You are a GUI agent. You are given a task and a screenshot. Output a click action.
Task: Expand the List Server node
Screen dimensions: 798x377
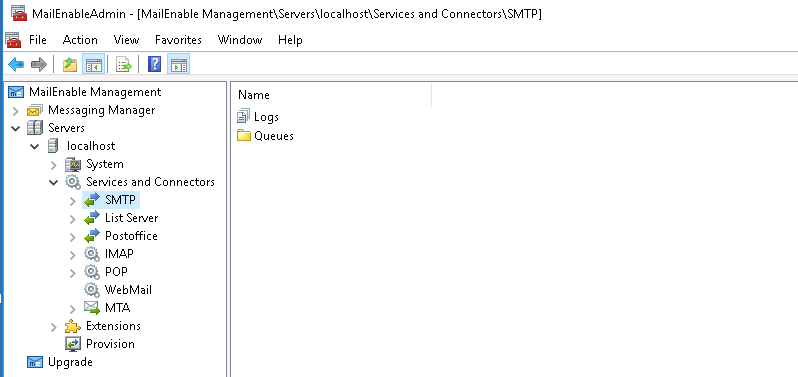[x=73, y=218]
